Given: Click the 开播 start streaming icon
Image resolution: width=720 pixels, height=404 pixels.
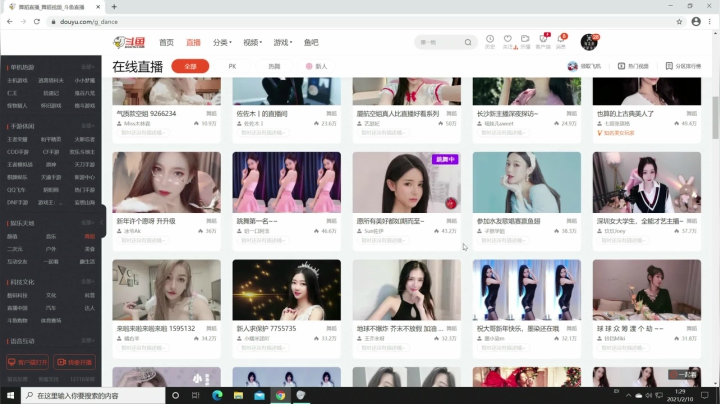Looking at the screenshot, I should tap(525, 41).
